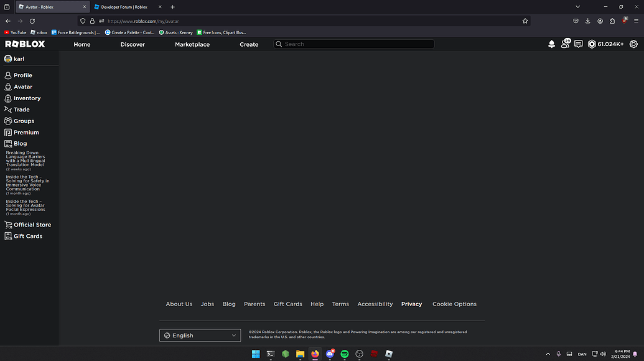Open a new browser tab
Viewport: 644px width, 361px height.
(x=172, y=7)
